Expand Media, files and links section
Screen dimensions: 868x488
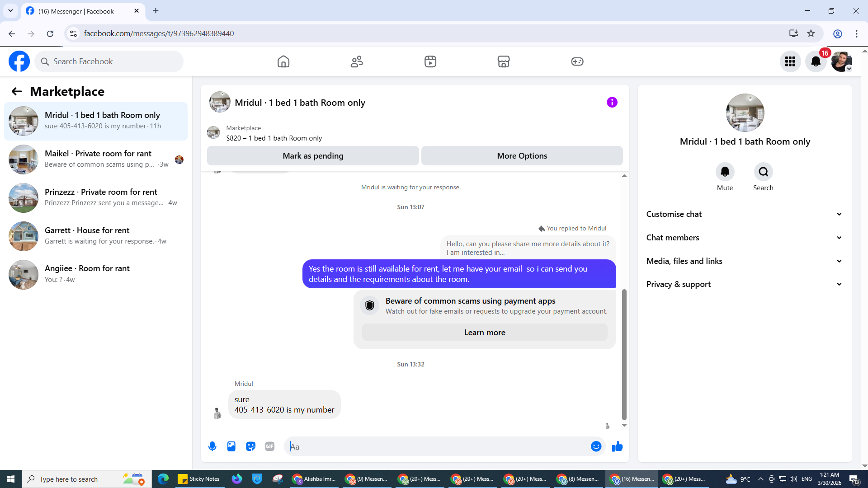(x=744, y=261)
